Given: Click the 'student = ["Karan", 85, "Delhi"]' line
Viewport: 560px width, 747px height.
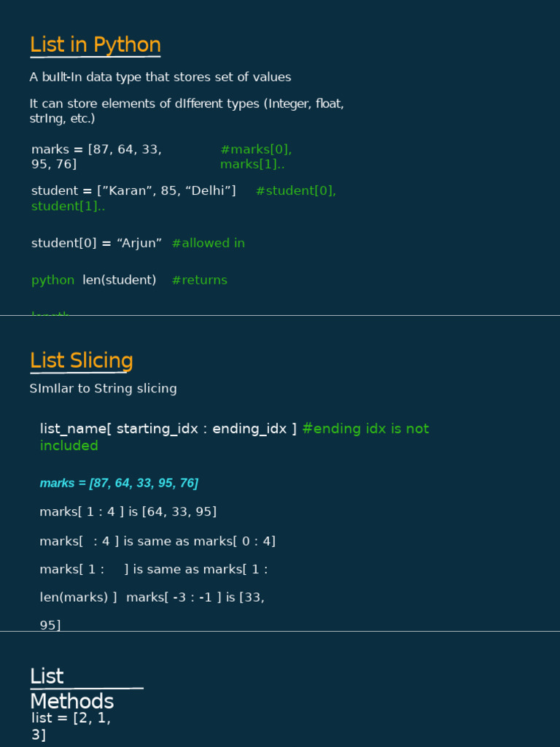Looking at the screenshot, I should point(133,191).
